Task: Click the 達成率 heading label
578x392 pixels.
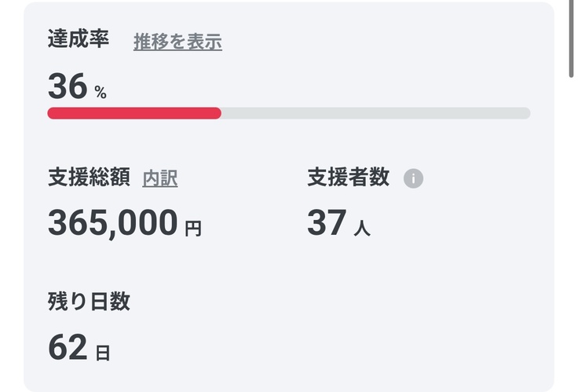Action: coord(79,40)
